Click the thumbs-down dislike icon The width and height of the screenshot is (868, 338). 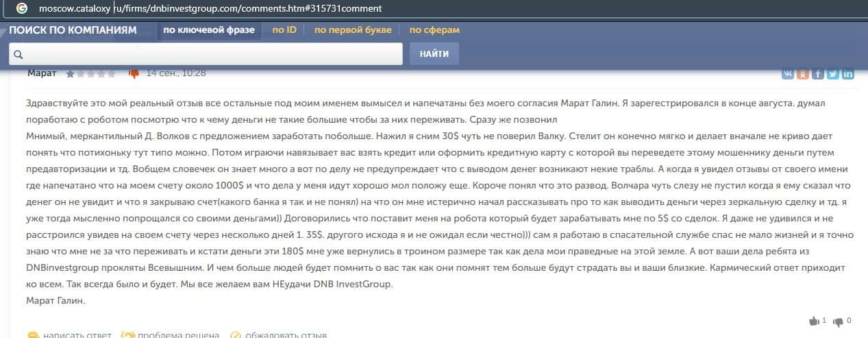[839, 321]
